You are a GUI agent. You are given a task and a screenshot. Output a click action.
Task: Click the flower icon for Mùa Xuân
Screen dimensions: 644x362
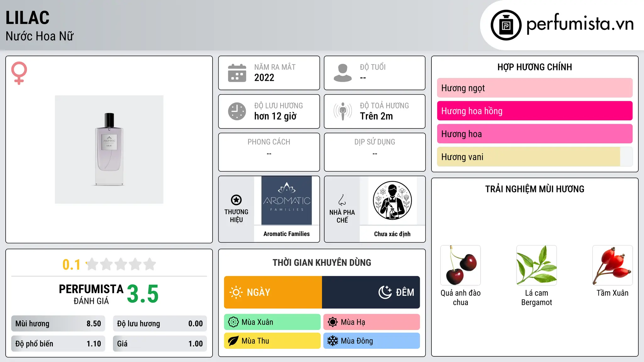tap(233, 322)
